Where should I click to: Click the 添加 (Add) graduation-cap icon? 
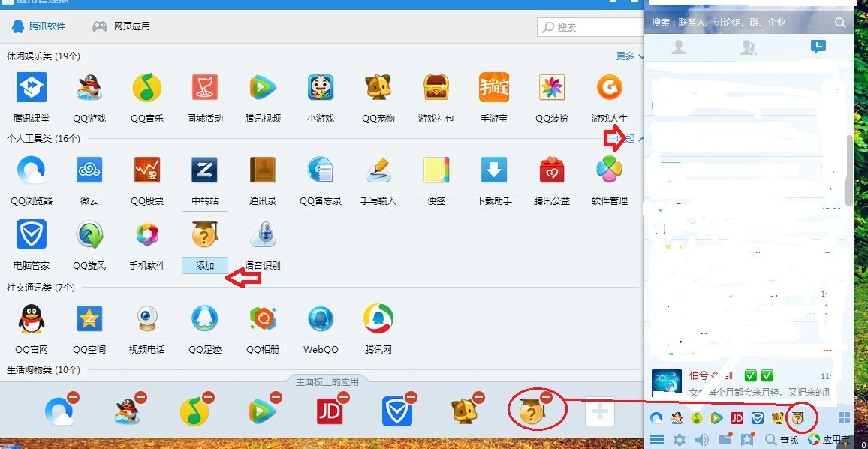[x=204, y=234]
